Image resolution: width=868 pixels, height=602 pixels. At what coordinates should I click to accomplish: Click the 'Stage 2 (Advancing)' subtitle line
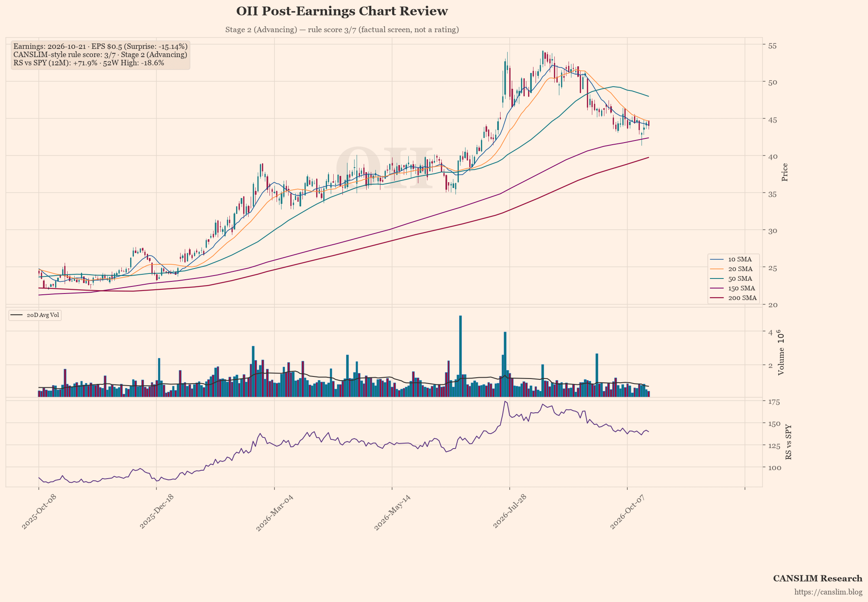click(x=342, y=30)
